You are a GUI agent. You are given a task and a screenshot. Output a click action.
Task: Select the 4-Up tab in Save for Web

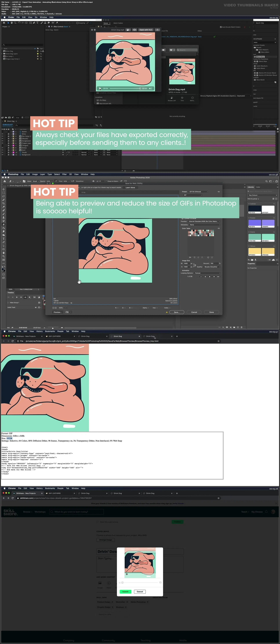click(x=83, y=192)
